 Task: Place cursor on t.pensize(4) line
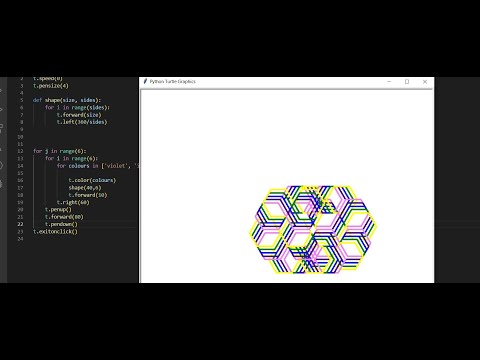pyautogui.click(x=51, y=86)
